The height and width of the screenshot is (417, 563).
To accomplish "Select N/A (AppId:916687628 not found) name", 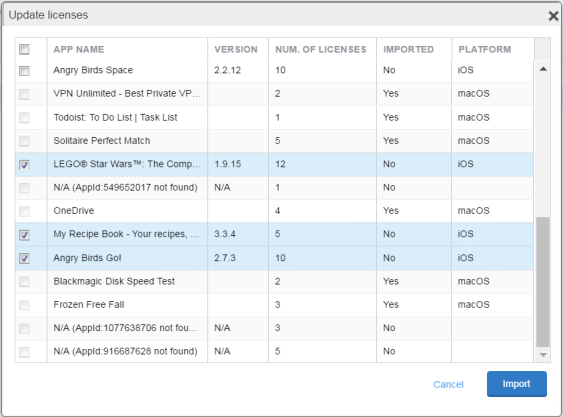I will tap(125, 351).
